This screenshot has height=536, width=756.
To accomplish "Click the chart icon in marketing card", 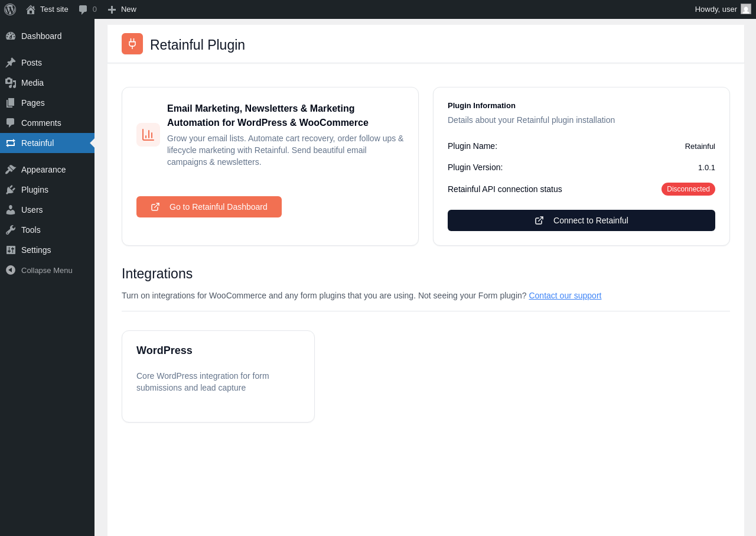I will click(x=148, y=135).
